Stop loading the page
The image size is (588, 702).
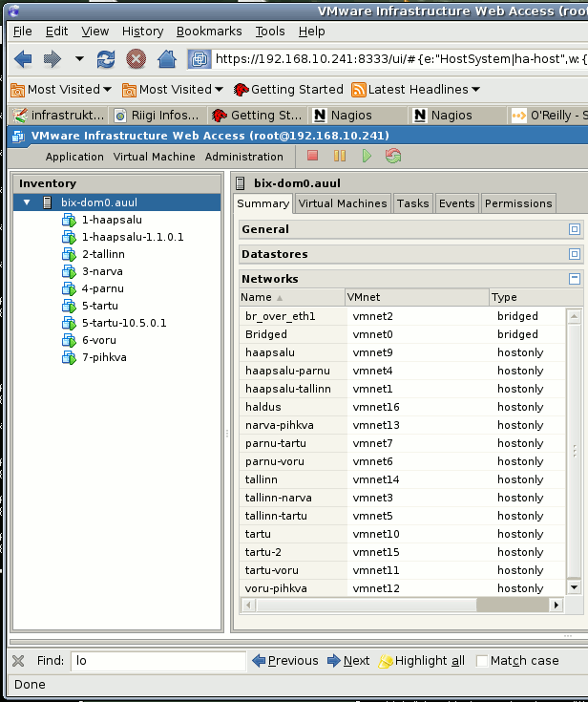tap(136, 58)
